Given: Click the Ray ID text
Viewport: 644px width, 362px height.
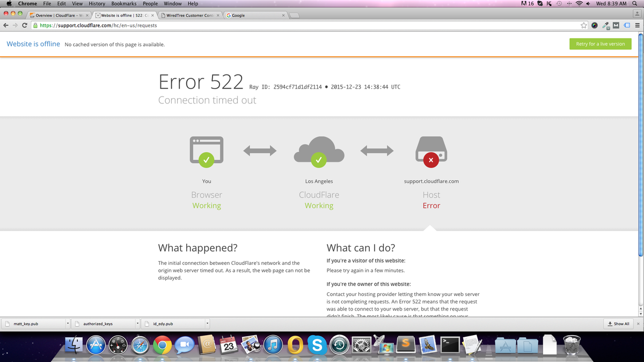Looking at the screenshot, I should (286, 87).
